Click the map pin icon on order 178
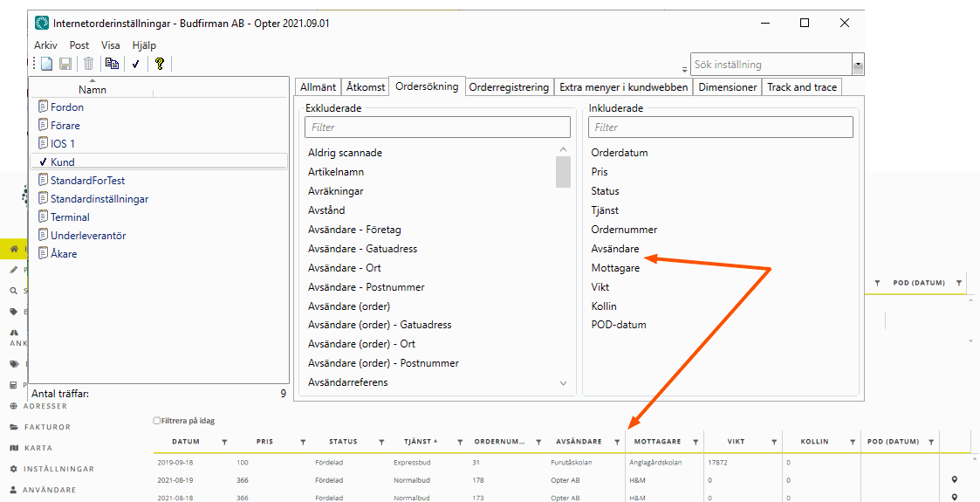The height and width of the screenshot is (502, 980). (955, 479)
